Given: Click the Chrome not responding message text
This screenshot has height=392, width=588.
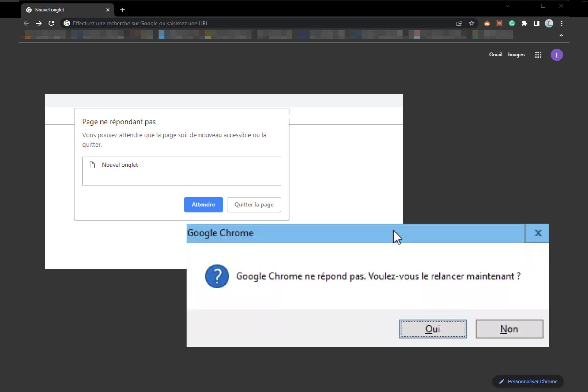Looking at the screenshot, I should 378,276.
